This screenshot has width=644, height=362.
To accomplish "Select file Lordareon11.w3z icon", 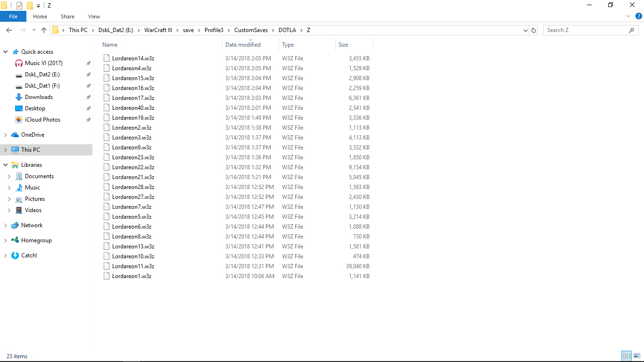I will pyautogui.click(x=106, y=266).
